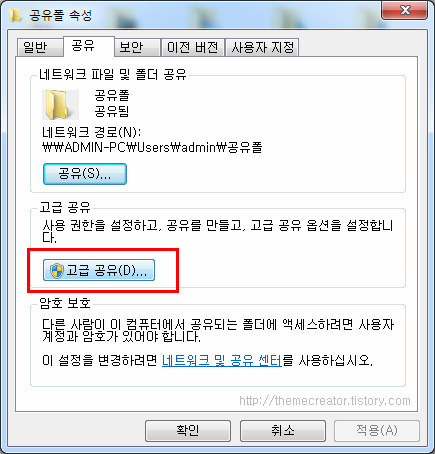The image size is (435, 454).
Task: Click the large 공유폴 folder icon
Action: (60, 105)
